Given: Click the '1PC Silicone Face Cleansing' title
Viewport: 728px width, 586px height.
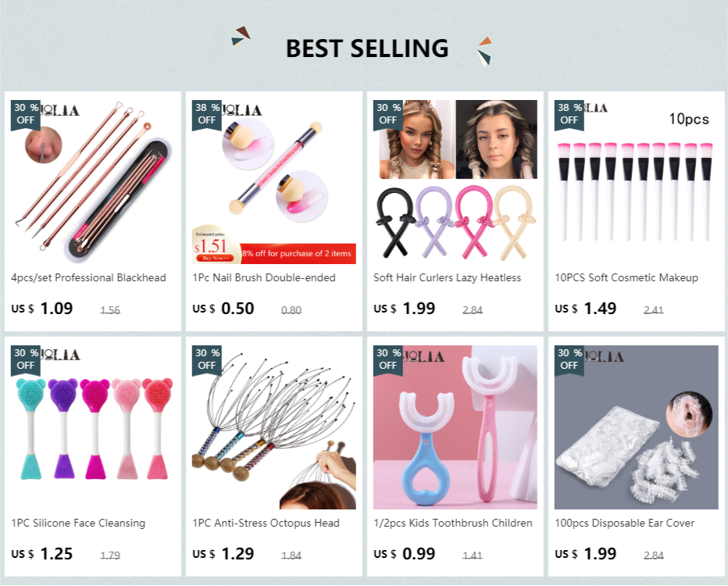Looking at the screenshot, I should (78, 523).
